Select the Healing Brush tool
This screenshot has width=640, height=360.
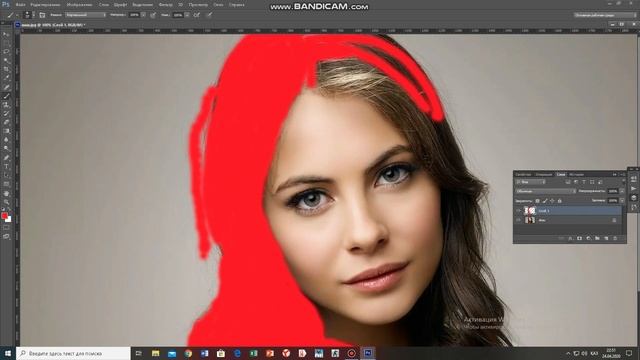pyautogui.click(x=6, y=87)
